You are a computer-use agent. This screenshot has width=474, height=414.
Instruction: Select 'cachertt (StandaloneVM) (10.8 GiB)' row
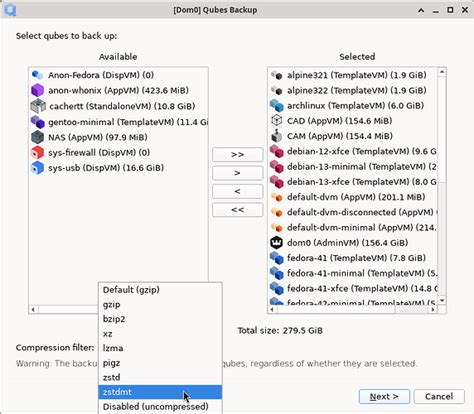118,106
